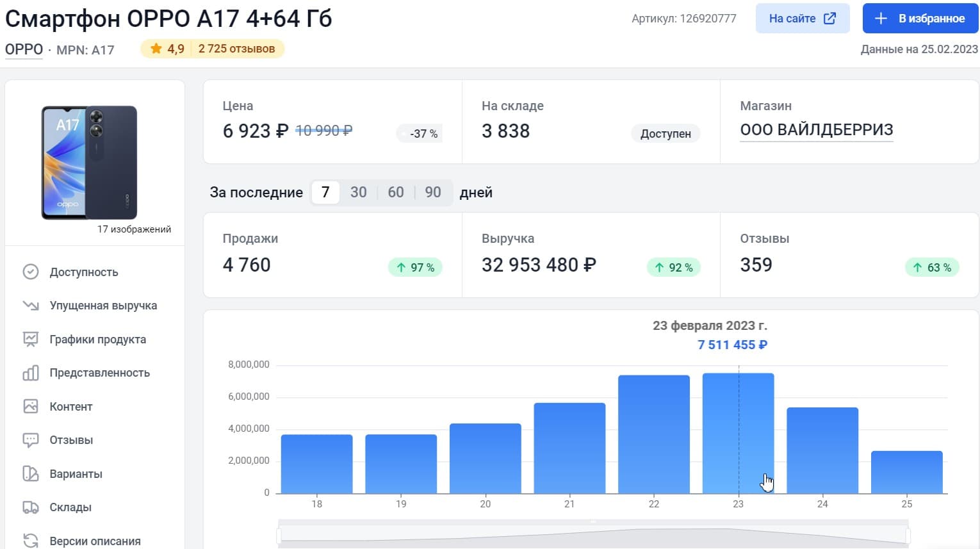Click the plus icon in В избранное

881,19
